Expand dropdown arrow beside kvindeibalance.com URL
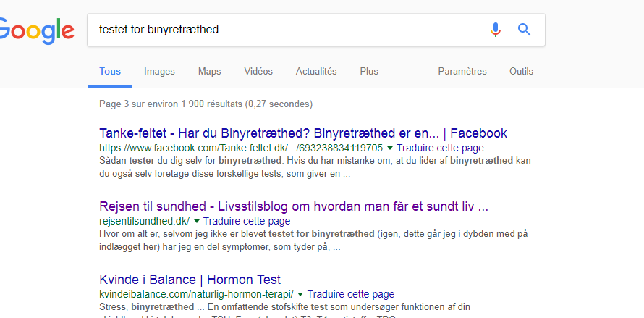 pyautogui.click(x=300, y=294)
